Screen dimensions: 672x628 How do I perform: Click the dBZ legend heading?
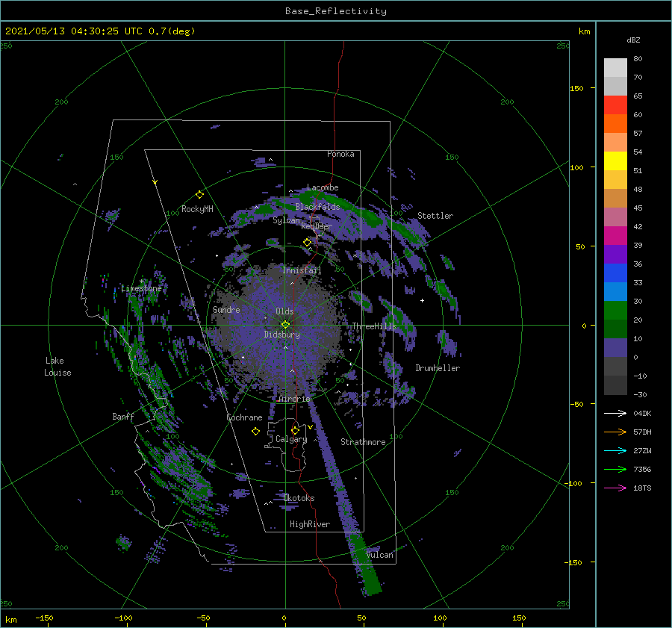coord(633,40)
